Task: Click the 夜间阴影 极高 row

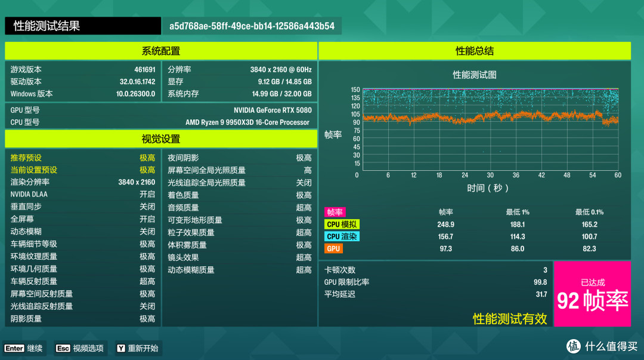Action: pyautogui.click(x=240, y=158)
